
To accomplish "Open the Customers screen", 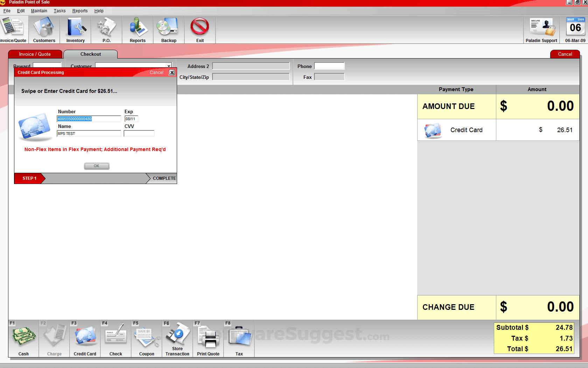I will (x=44, y=29).
